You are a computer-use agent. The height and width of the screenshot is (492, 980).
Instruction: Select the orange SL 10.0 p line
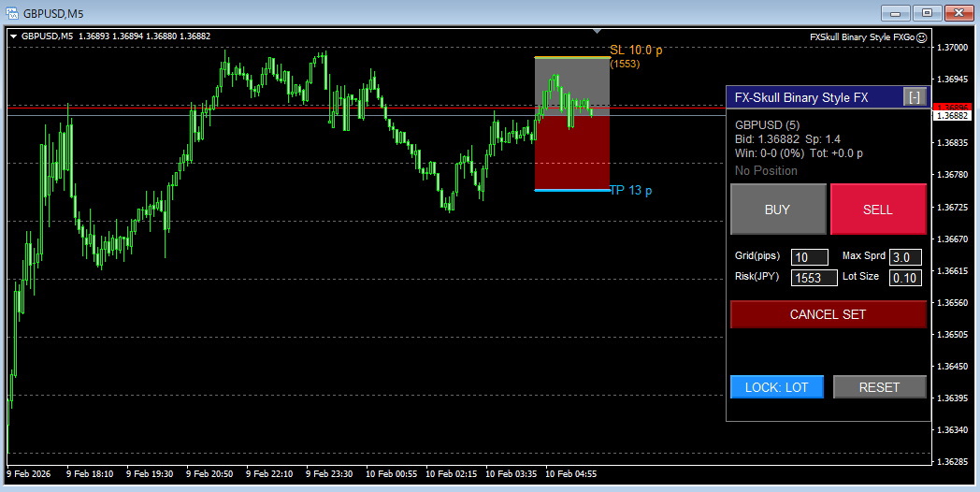[571, 58]
